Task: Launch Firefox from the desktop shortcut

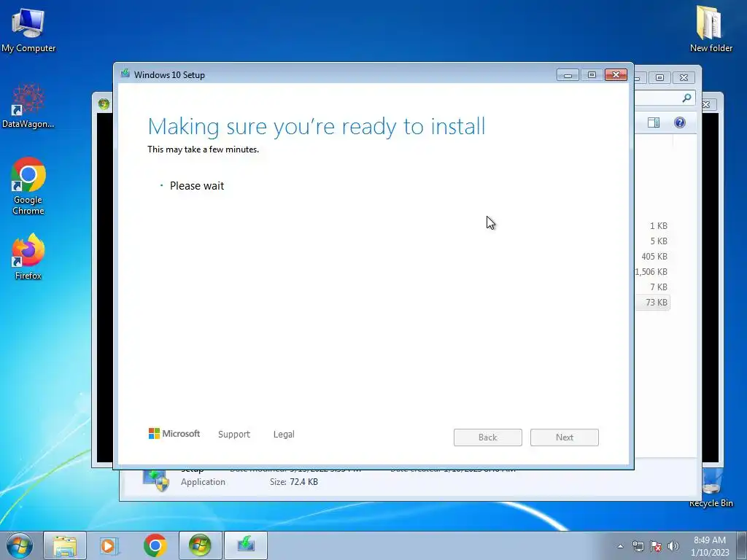Action: point(28,257)
